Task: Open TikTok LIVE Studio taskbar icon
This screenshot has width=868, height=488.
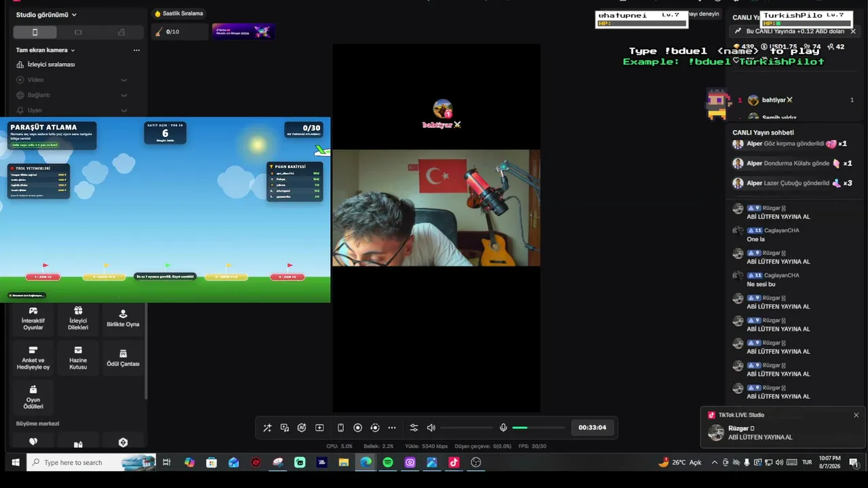Action: tap(454, 463)
